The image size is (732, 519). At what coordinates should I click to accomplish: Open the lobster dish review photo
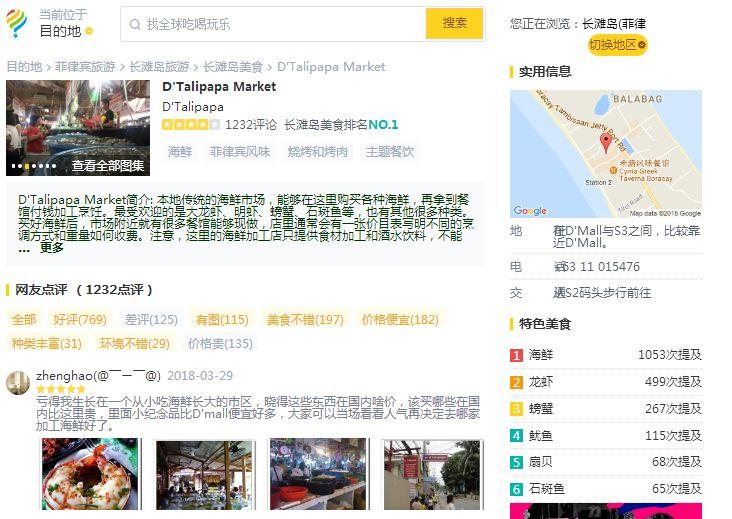pyautogui.click(x=90, y=474)
